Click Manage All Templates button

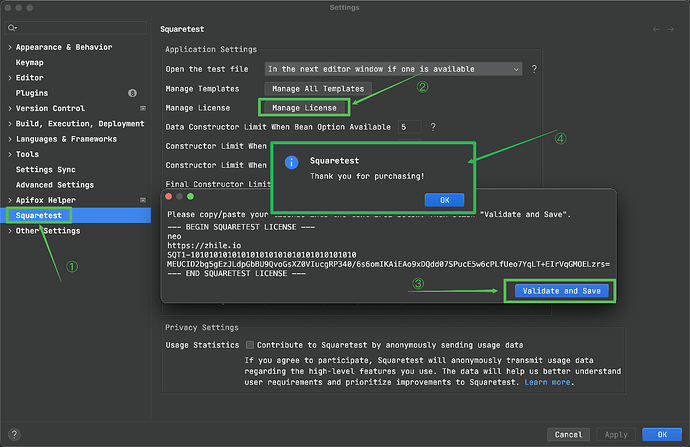click(x=318, y=89)
